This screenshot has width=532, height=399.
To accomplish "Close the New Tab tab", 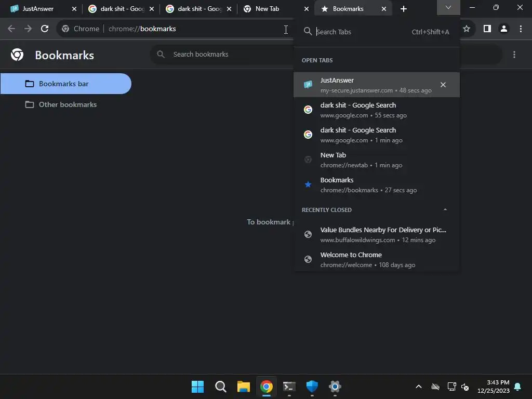I will point(307,9).
